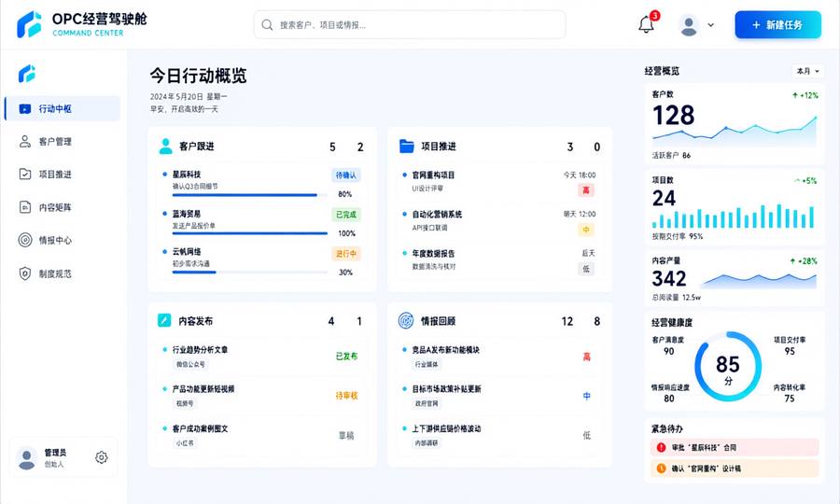Open 客户成功案例图文 content item
Image resolution: width=840 pixels, height=504 pixels.
pyautogui.click(x=262, y=436)
